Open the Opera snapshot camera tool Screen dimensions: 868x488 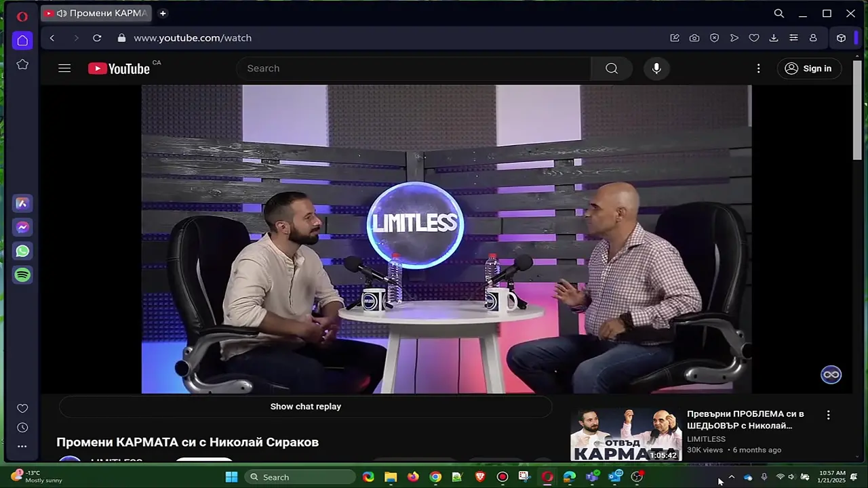pyautogui.click(x=694, y=38)
